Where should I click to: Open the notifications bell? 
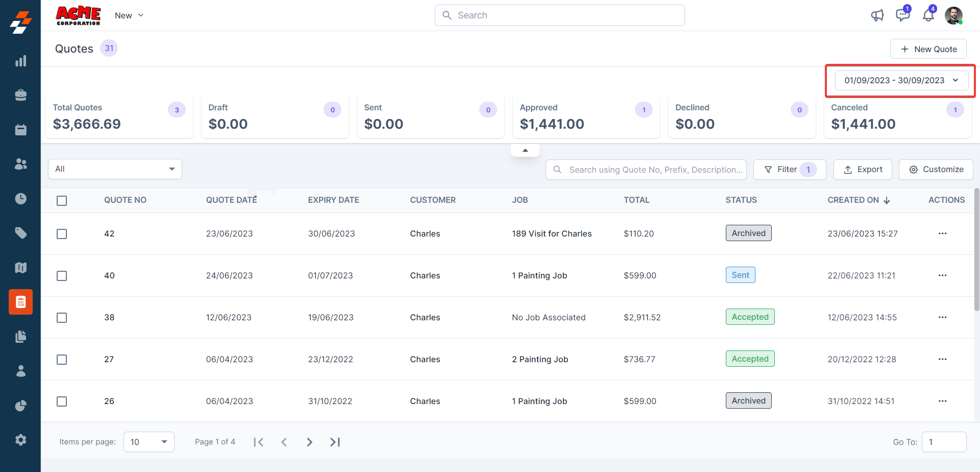coord(928,15)
